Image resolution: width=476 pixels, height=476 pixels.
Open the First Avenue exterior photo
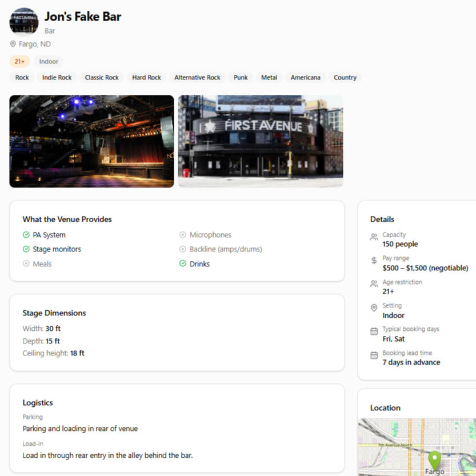click(261, 141)
